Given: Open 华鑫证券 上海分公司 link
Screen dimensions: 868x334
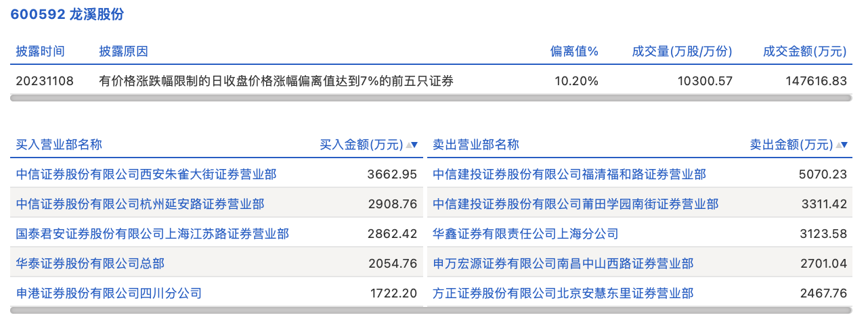Looking at the screenshot, I should (x=525, y=234).
